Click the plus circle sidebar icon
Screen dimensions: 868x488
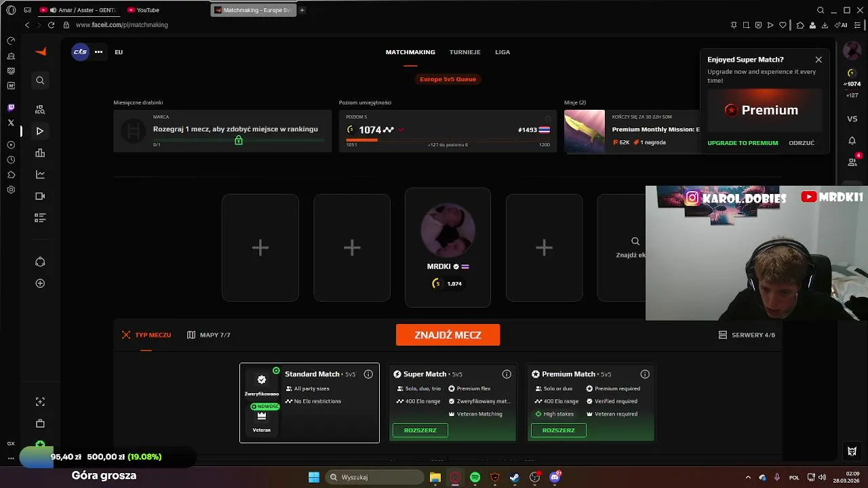[40, 283]
